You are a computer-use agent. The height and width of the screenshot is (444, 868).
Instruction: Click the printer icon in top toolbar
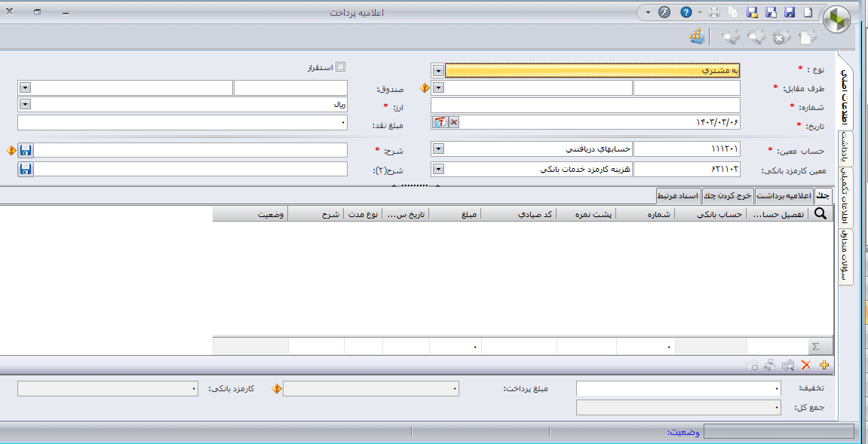[715, 12]
